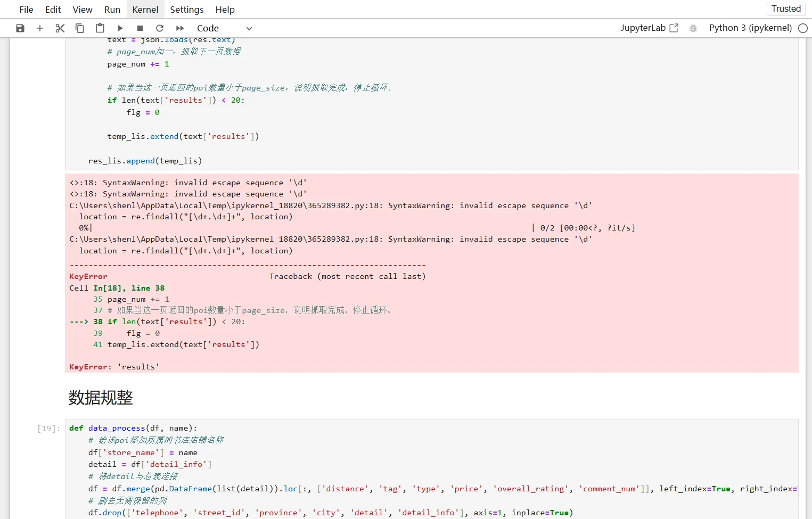Click the df.drop code line in cell 19
This screenshot has height=519, width=812.
pyautogui.click(x=331, y=513)
